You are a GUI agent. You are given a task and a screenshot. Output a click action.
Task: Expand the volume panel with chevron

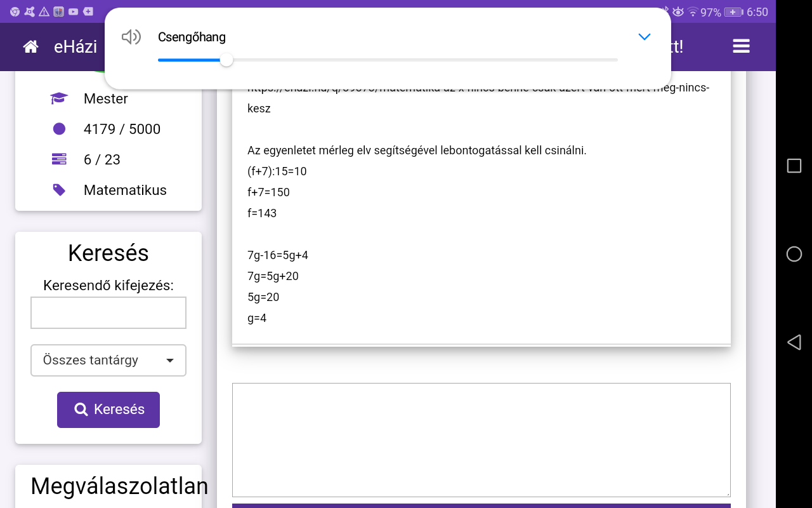point(644,37)
